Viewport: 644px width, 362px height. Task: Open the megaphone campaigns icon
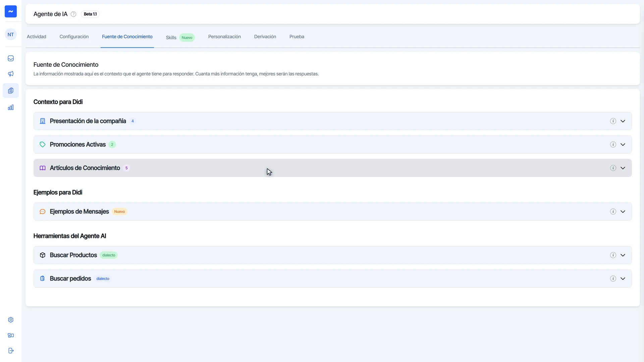(11, 74)
